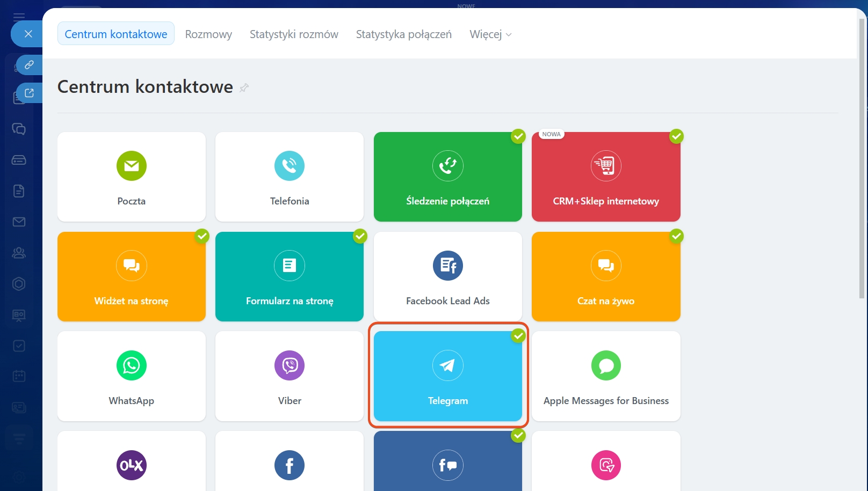The image size is (868, 491).
Task: Go to Statystyka połączeń tab
Action: [403, 34]
